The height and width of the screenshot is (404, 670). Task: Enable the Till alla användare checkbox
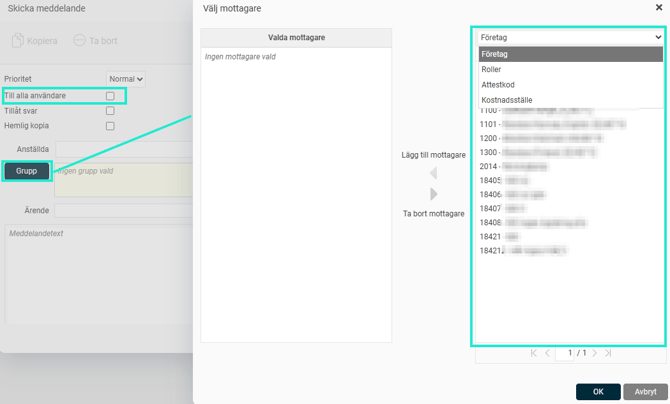pyautogui.click(x=110, y=96)
